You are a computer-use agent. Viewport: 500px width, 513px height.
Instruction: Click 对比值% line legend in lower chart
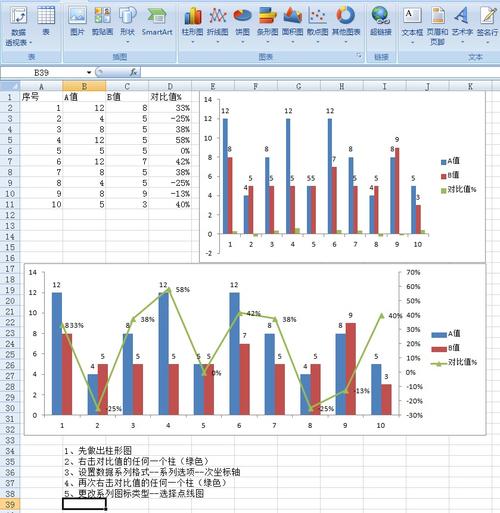click(x=454, y=362)
